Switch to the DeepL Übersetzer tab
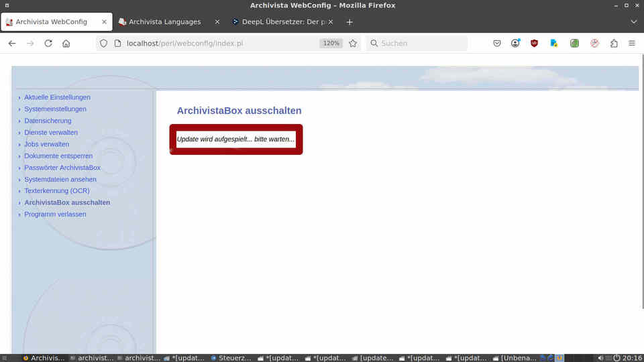The image size is (644, 362). [x=283, y=21]
